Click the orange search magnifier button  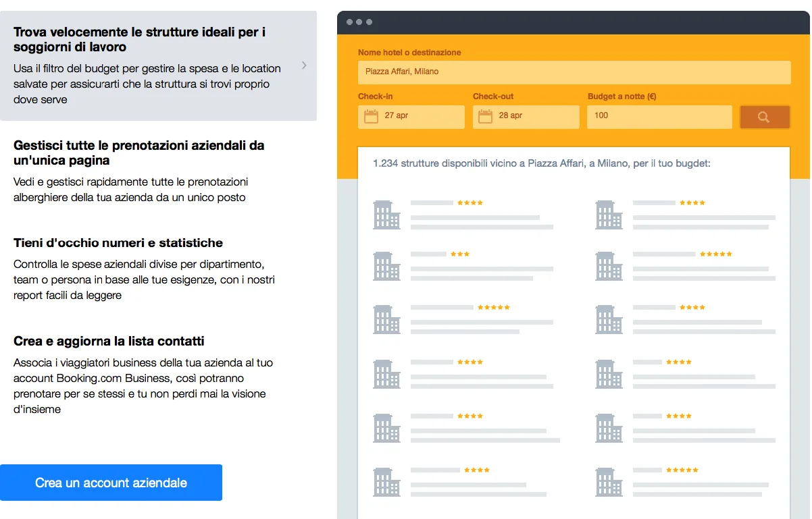[x=765, y=117]
